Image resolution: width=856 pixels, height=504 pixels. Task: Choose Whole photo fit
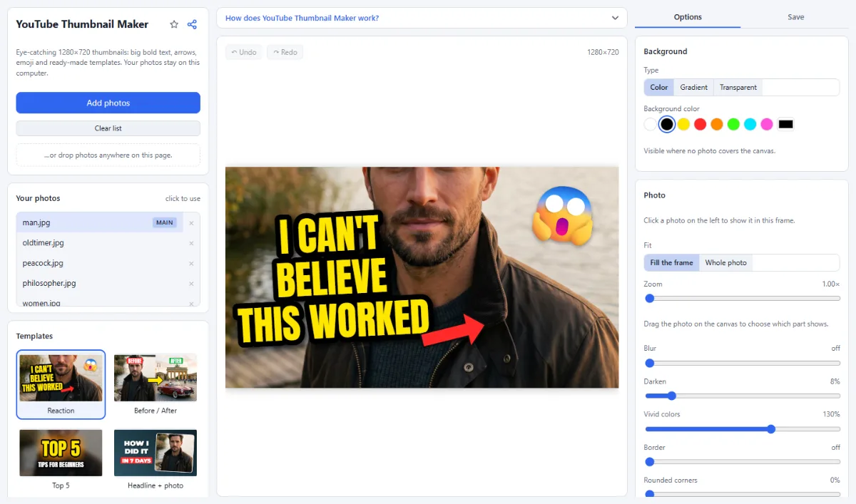tap(726, 262)
